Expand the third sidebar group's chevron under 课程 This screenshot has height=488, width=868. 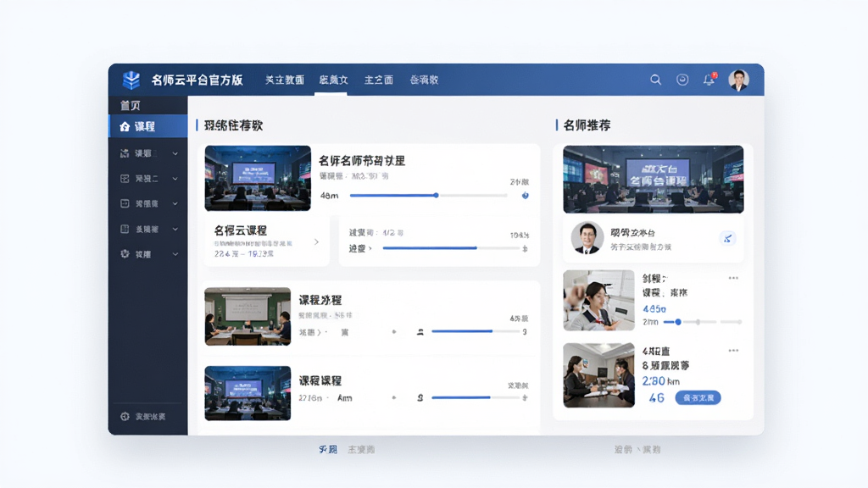coord(175,203)
